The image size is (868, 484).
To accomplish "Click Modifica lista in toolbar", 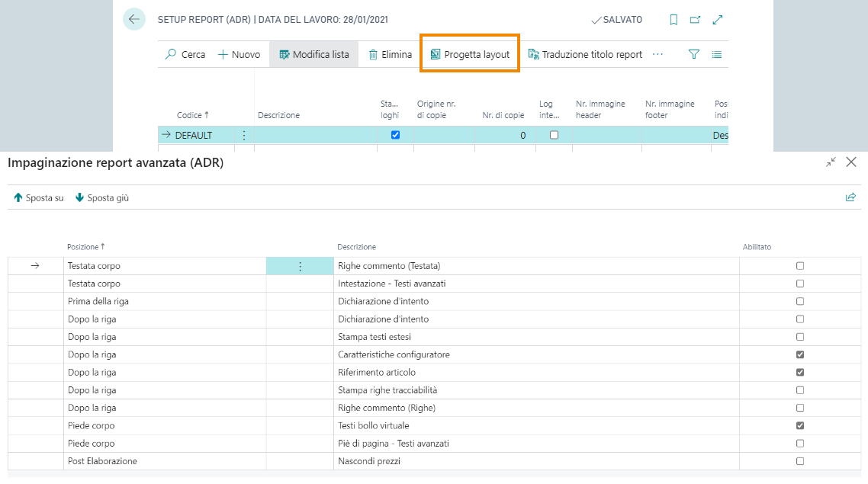I will coord(314,54).
